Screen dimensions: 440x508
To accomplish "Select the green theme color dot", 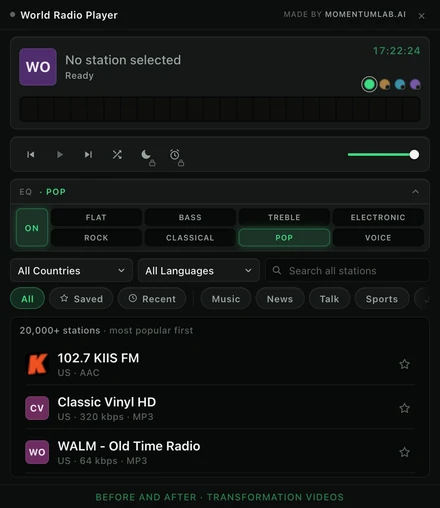I will point(369,84).
